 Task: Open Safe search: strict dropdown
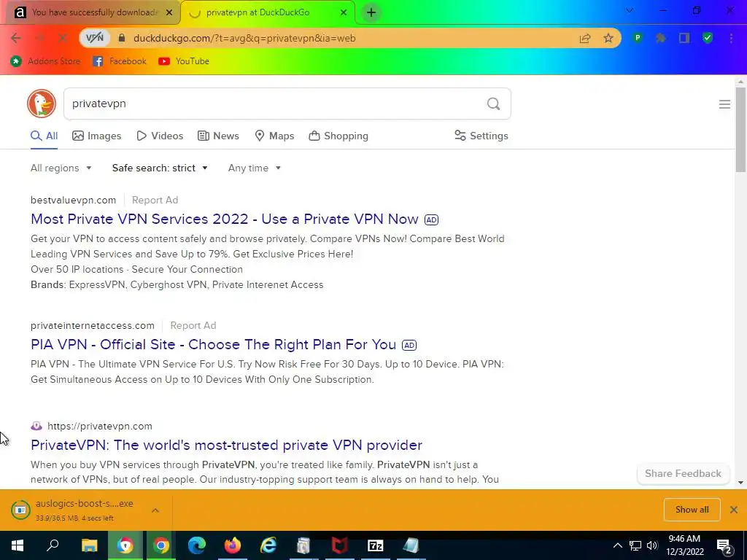click(160, 168)
